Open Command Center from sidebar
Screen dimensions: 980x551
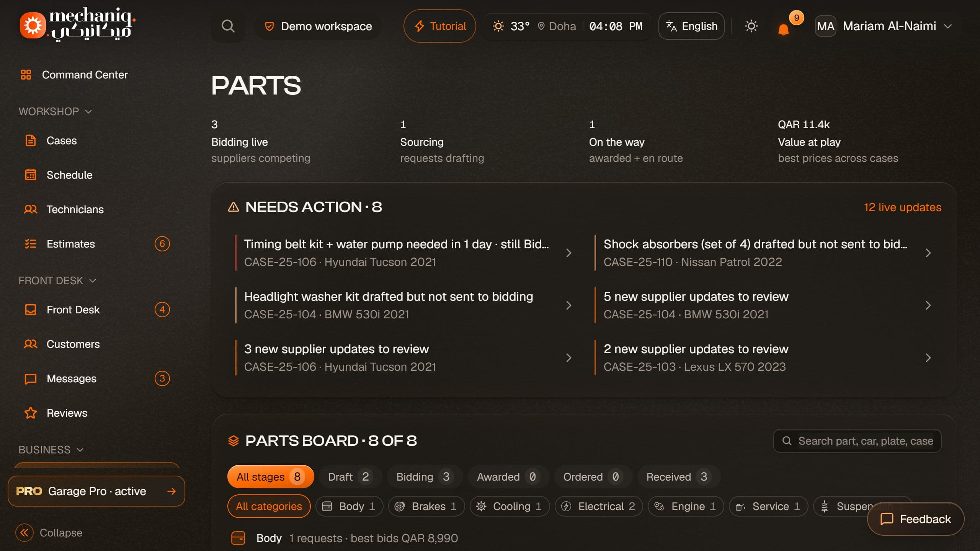(74, 75)
